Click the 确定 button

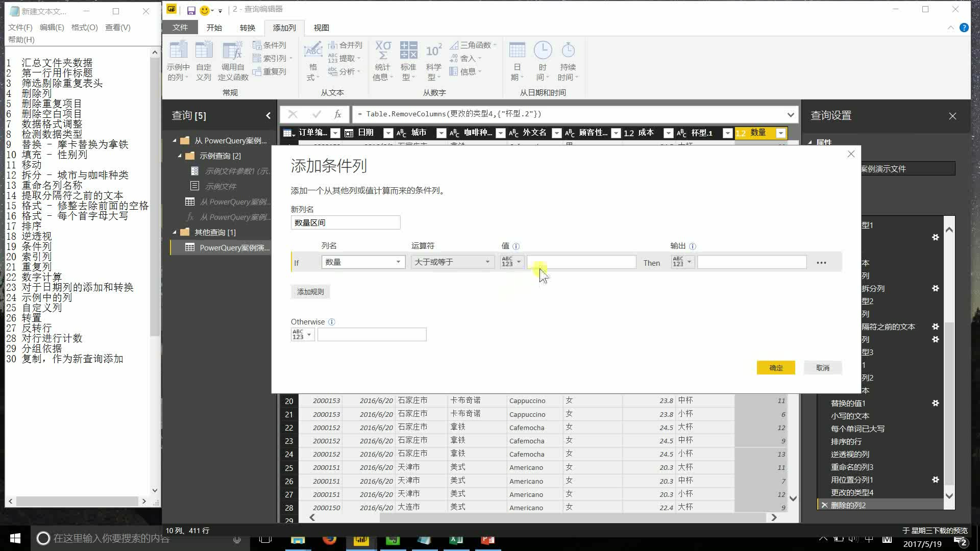(775, 368)
